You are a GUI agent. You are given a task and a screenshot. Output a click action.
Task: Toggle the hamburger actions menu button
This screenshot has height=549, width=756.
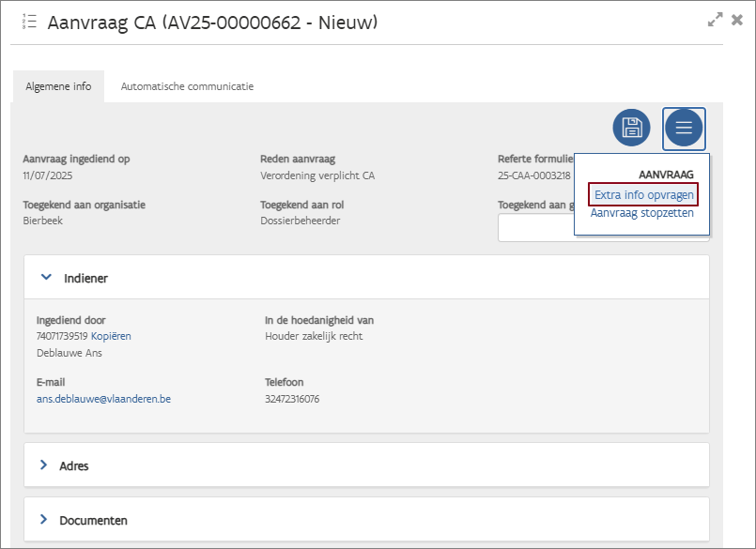point(684,128)
